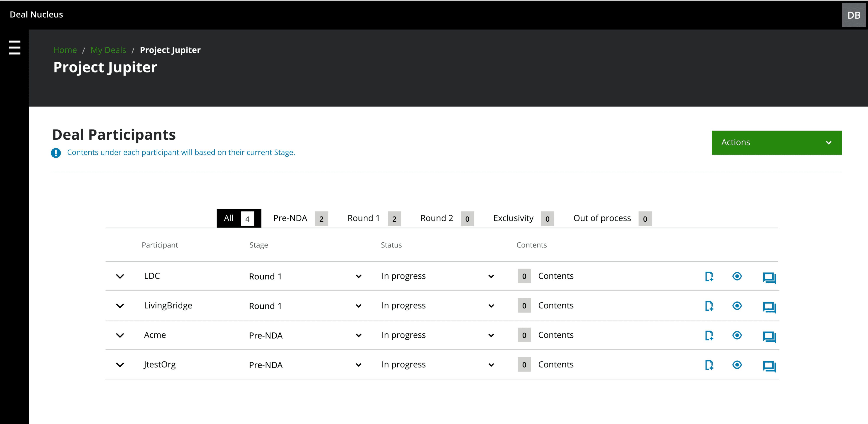Toggle the eye icon for Acme
Viewport: 868px width, 424px height.
click(x=737, y=335)
